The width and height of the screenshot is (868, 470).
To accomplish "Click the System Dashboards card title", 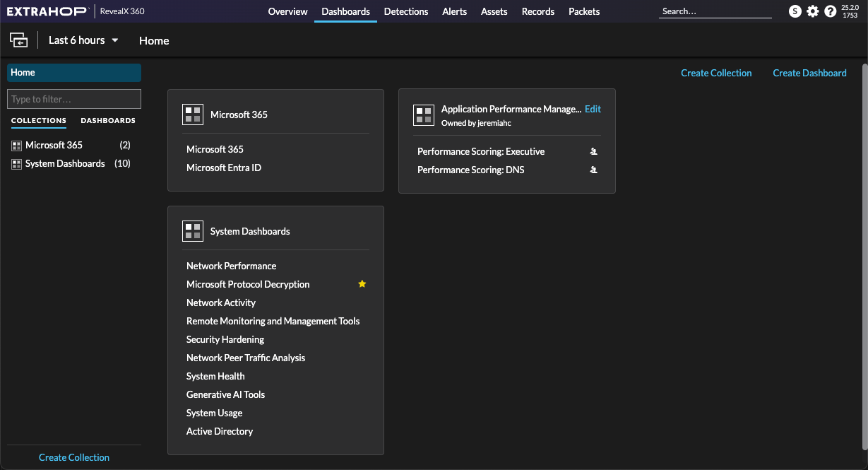I will [250, 231].
